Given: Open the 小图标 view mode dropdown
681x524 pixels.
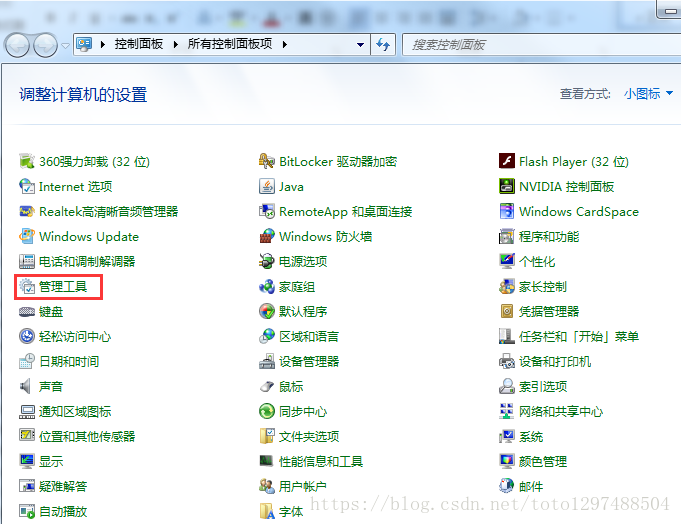Looking at the screenshot, I should pos(648,93).
